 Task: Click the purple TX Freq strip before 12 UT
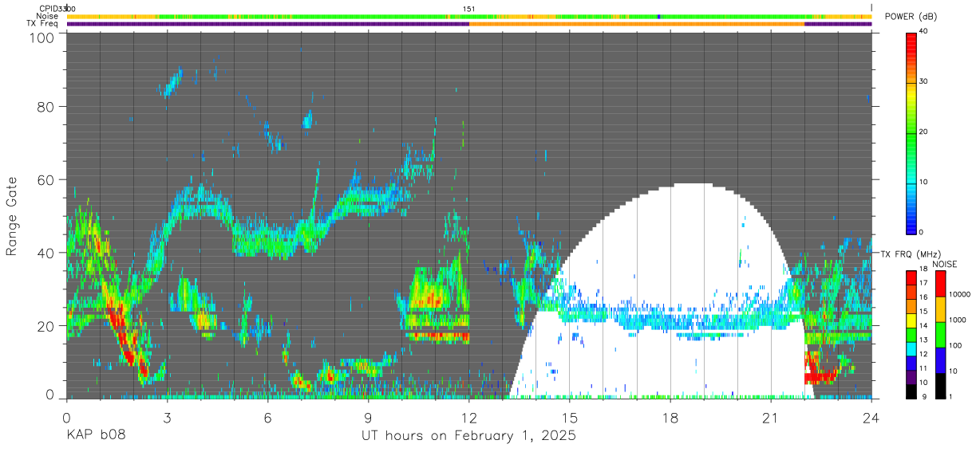click(267, 24)
